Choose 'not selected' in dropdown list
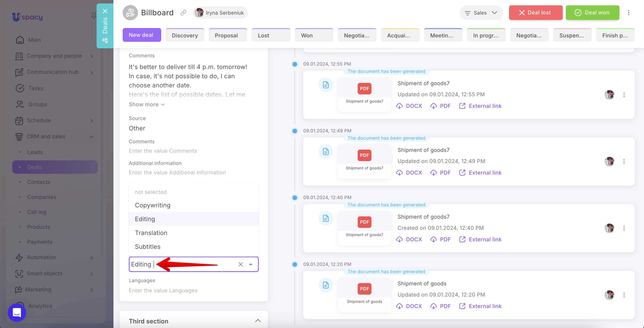644x328 pixels. click(x=194, y=192)
